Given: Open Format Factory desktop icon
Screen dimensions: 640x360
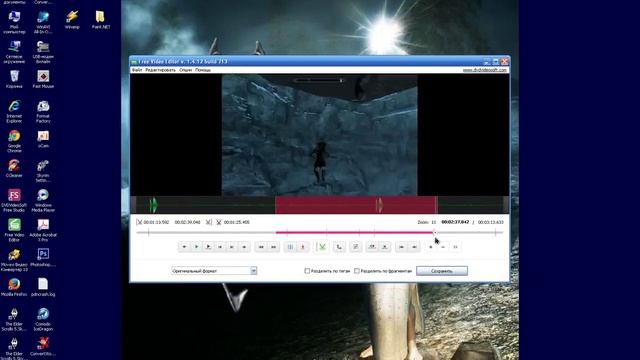Looking at the screenshot, I should 43,111.
